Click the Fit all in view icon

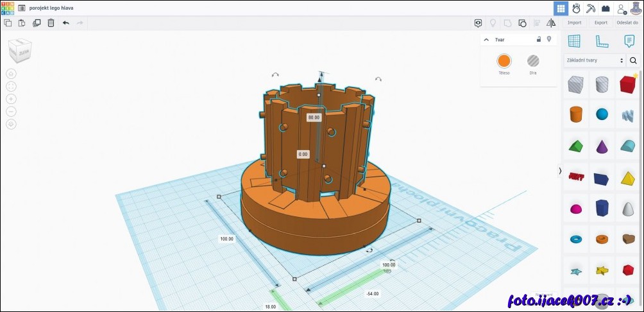(x=11, y=86)
